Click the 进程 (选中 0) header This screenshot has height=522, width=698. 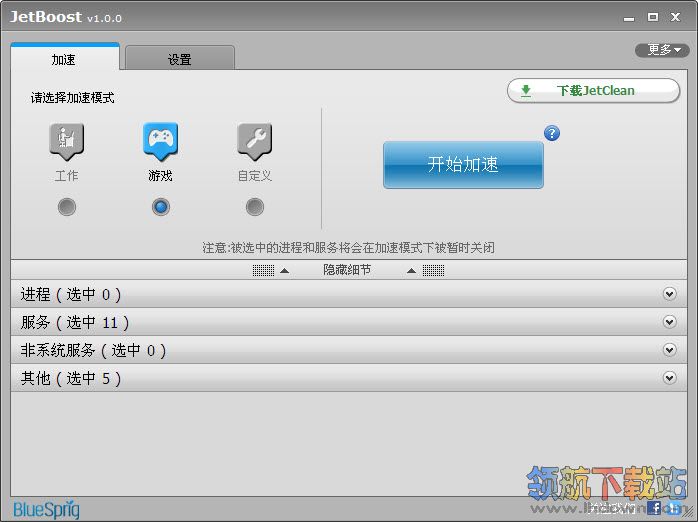click(349, 294)
